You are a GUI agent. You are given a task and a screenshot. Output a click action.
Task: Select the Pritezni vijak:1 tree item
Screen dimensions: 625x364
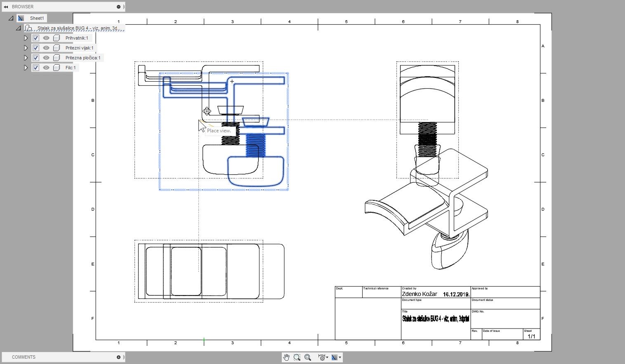79,48
